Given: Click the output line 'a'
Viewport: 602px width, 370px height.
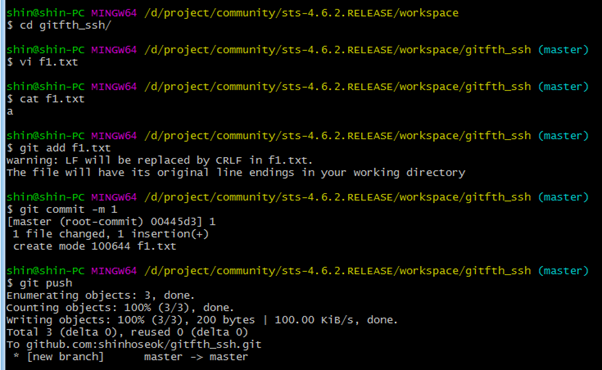Looking at the screenshot, I should click(x=10, y=112).
